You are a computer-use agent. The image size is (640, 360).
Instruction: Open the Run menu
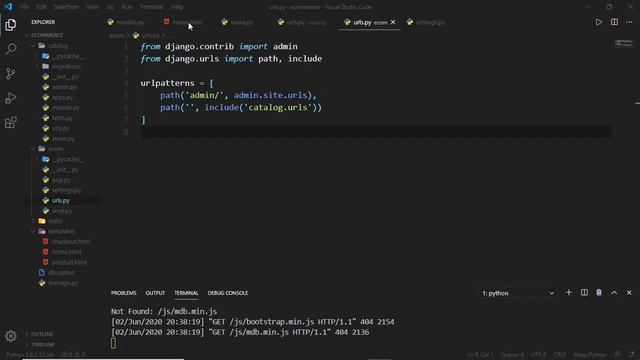[127, 7]
